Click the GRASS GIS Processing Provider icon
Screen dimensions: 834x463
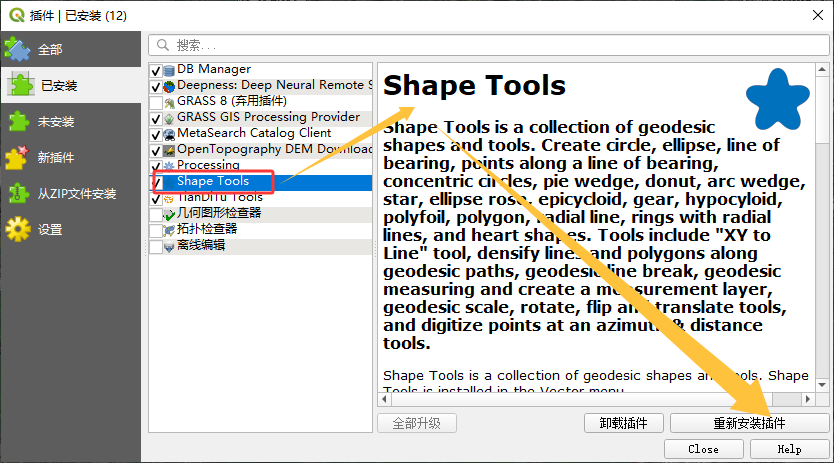[x=169, y=118]
